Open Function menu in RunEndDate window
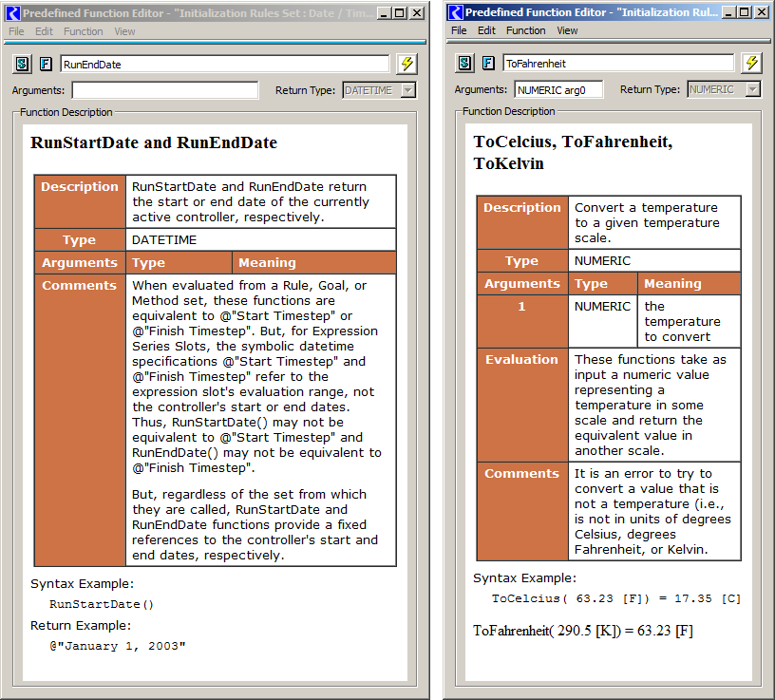This screenshot has width=775, height=700. pyautogui.click(x=83, y=31)
